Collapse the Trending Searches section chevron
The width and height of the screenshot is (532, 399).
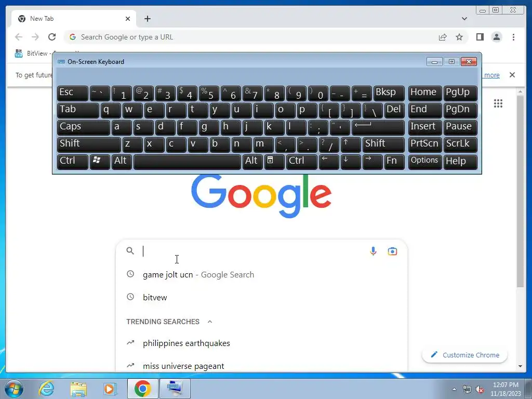point(210,322)
